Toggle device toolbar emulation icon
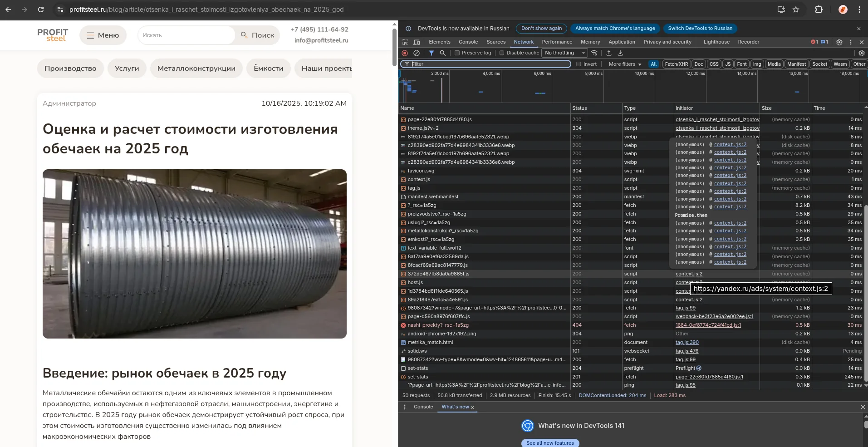This screenshot has width=868, height=447. click(x=417, y=42)
